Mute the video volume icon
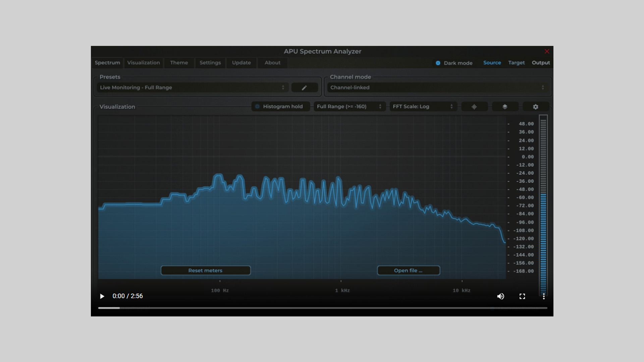This screenshot has height=362, width=644. (500, 296)
